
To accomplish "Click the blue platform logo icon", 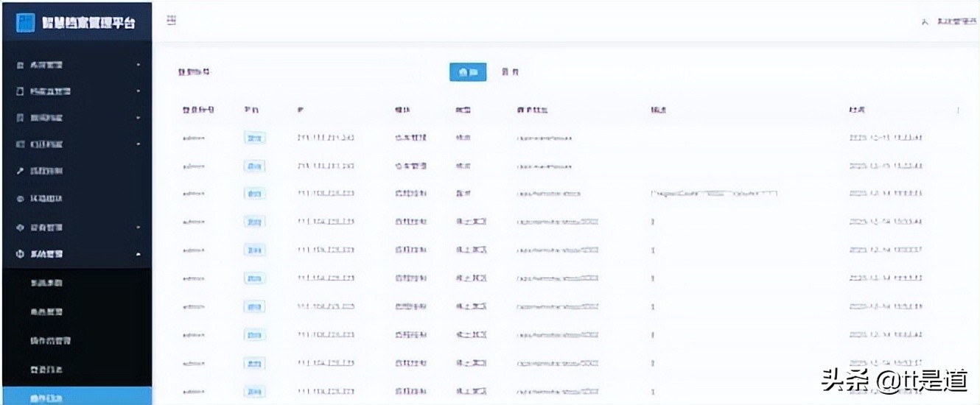I will 26,21.
